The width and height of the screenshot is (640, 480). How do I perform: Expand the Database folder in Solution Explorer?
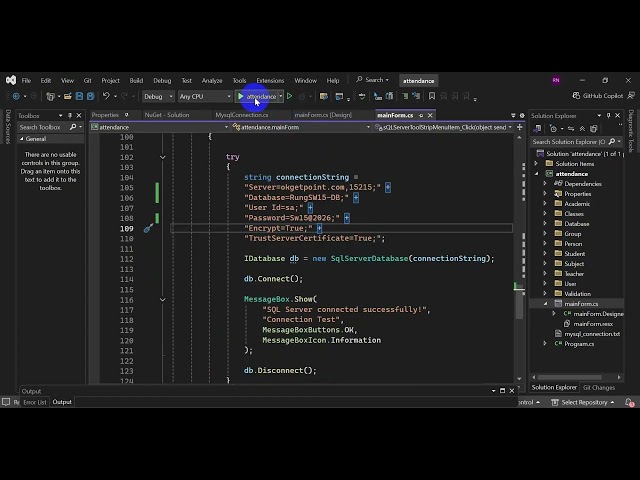pyautogui.click(x=545, y=224)
